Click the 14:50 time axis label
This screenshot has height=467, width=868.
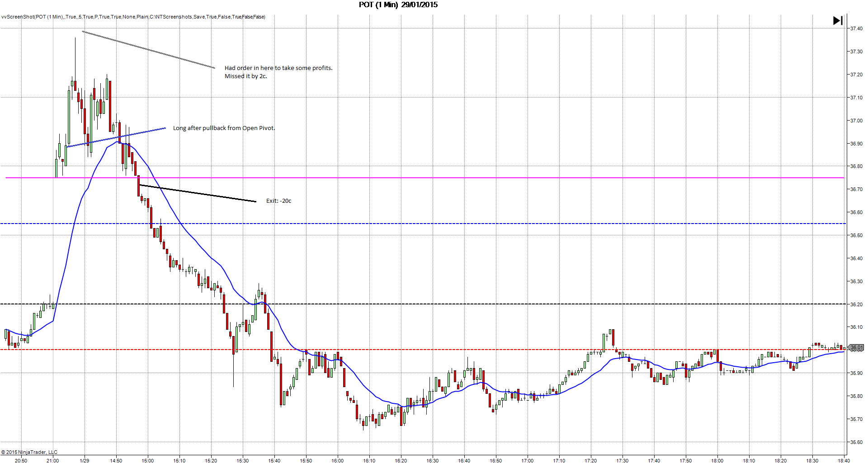point(116,461)
